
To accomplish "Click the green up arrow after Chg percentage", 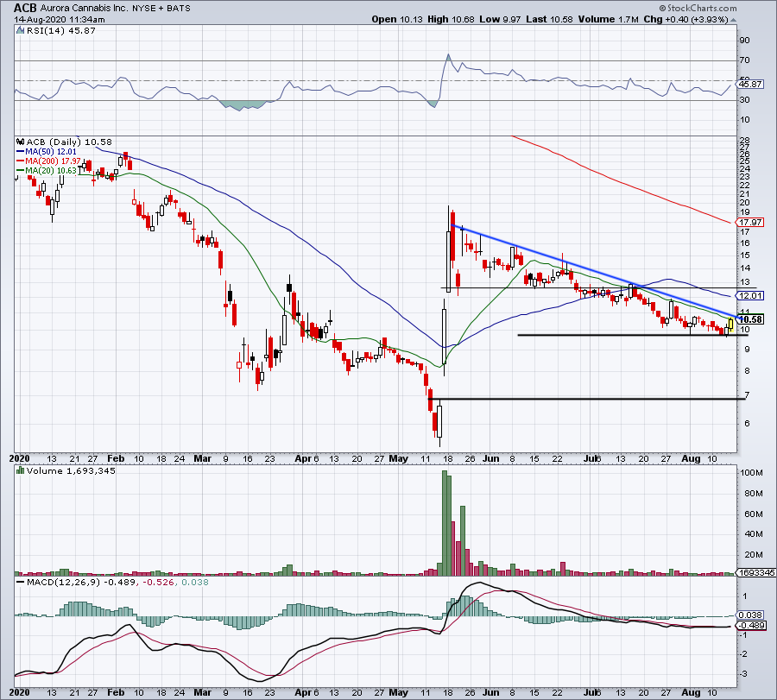I will [733, 20].
